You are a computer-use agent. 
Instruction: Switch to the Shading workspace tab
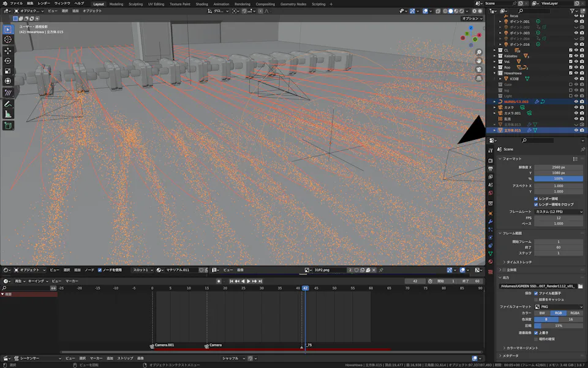pos(202,4)
